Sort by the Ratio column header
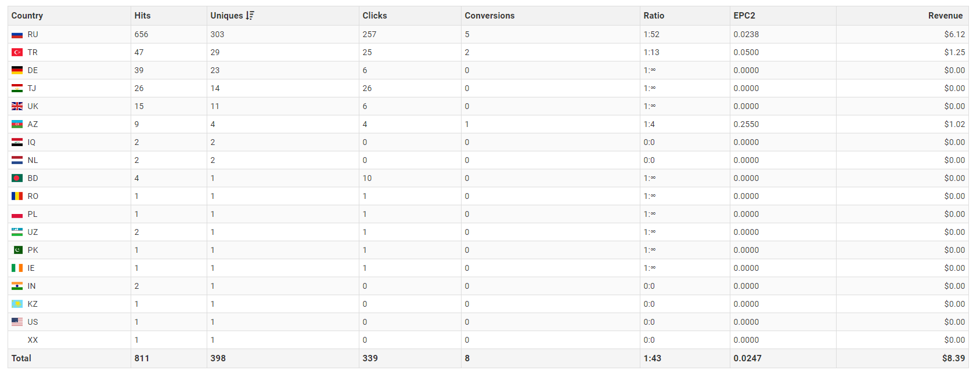 click(654, 16)
